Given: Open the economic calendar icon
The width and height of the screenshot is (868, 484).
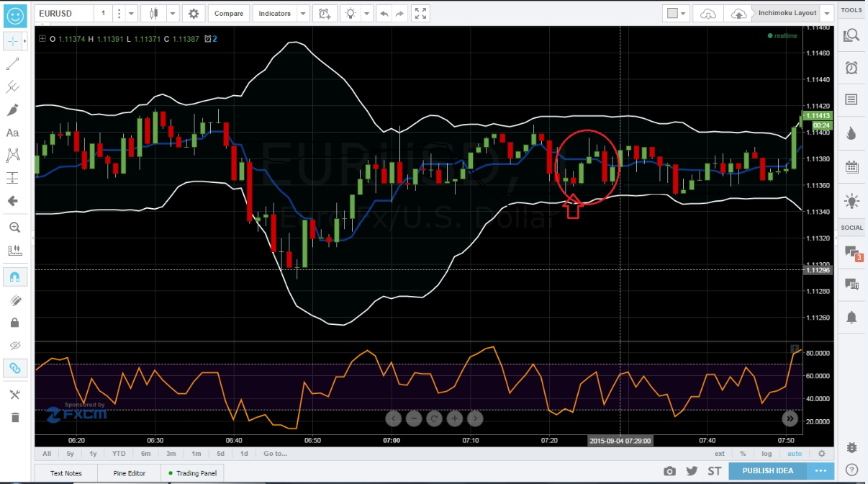Looking at the screenshot, I should [851, 167].
